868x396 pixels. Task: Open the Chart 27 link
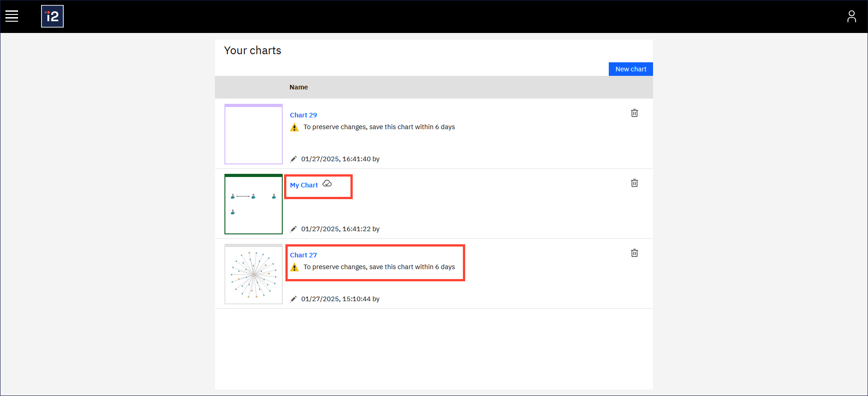click(x=303, y=255)
